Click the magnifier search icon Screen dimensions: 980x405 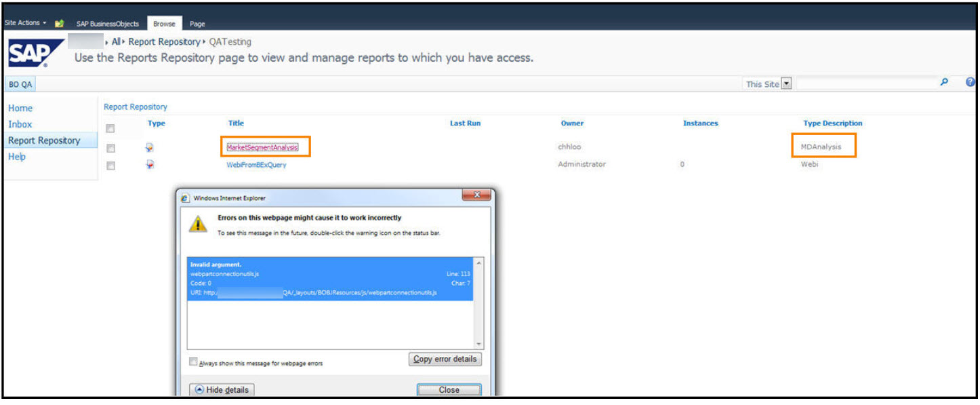click(944, 83)
